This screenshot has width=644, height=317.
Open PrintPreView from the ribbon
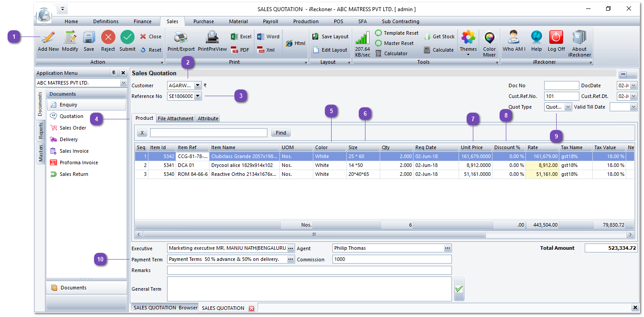tap(212, 38)
